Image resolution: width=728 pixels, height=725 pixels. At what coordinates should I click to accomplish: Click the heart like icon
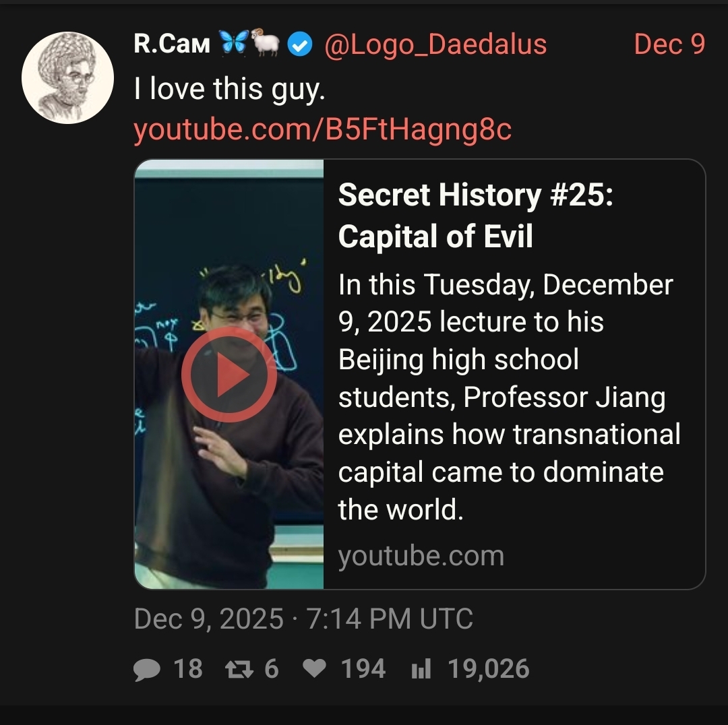click(x=314, y=668)
